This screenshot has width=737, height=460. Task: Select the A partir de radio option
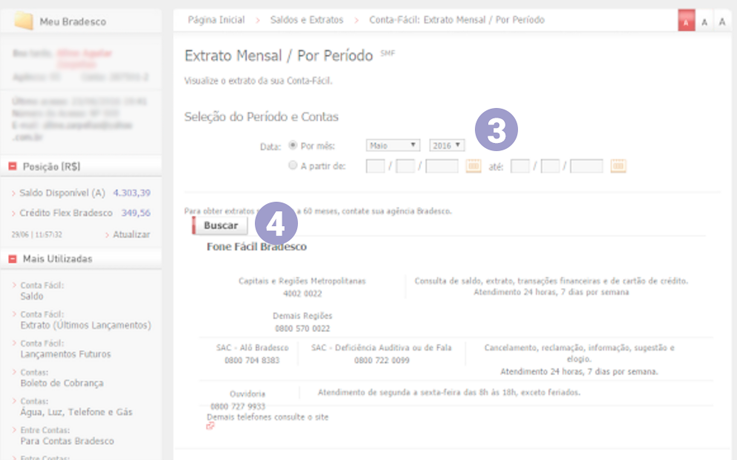[x=293, y=165]
